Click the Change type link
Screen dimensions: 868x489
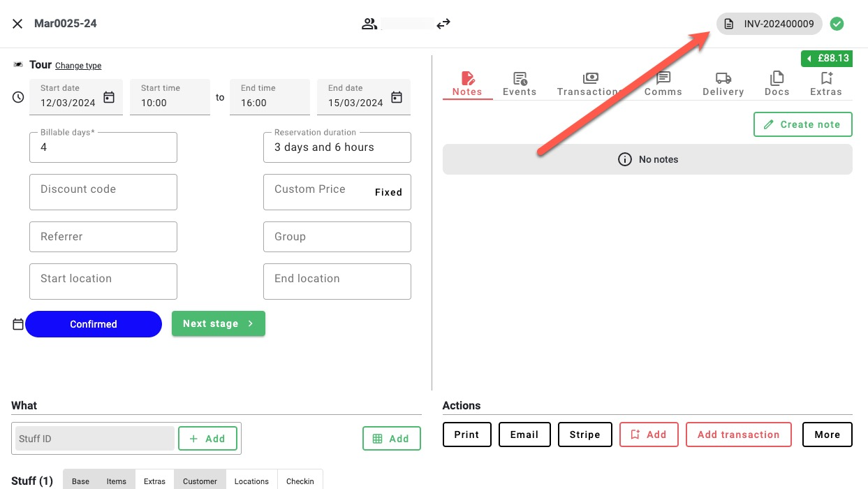click(x=78, y=66)
